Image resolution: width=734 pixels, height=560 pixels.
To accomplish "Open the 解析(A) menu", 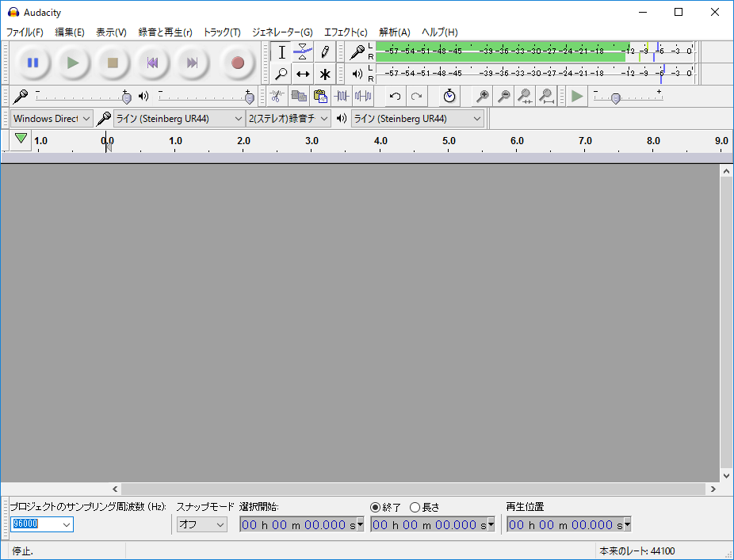I will click(x=394, y=32).
